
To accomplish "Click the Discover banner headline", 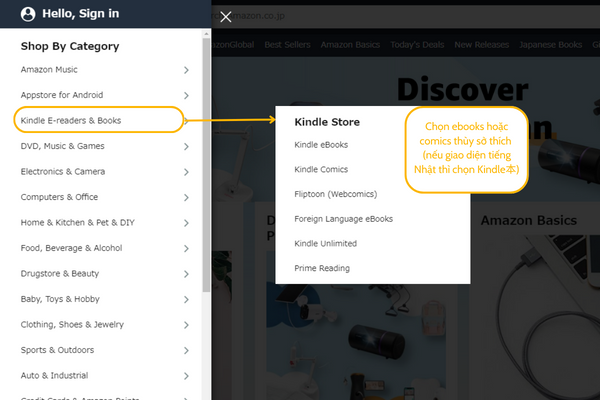I will coord(463,89).
